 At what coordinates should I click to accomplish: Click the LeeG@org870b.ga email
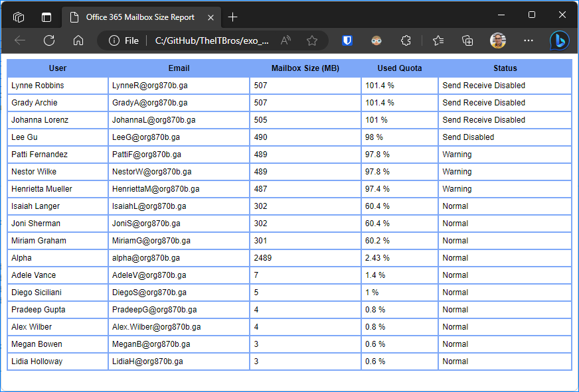pos(146,137)
